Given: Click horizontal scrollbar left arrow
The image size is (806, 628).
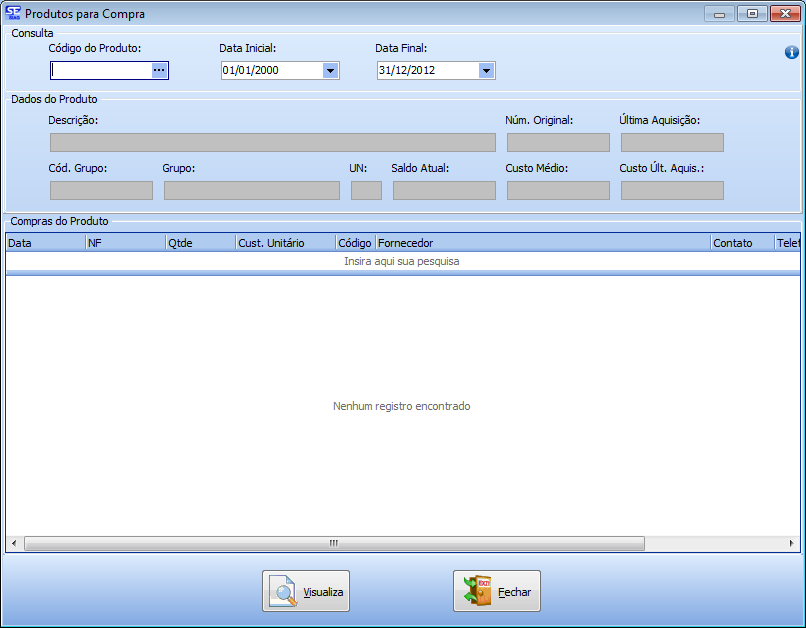Looking at the screenshot, I should (x=13, y=543).
